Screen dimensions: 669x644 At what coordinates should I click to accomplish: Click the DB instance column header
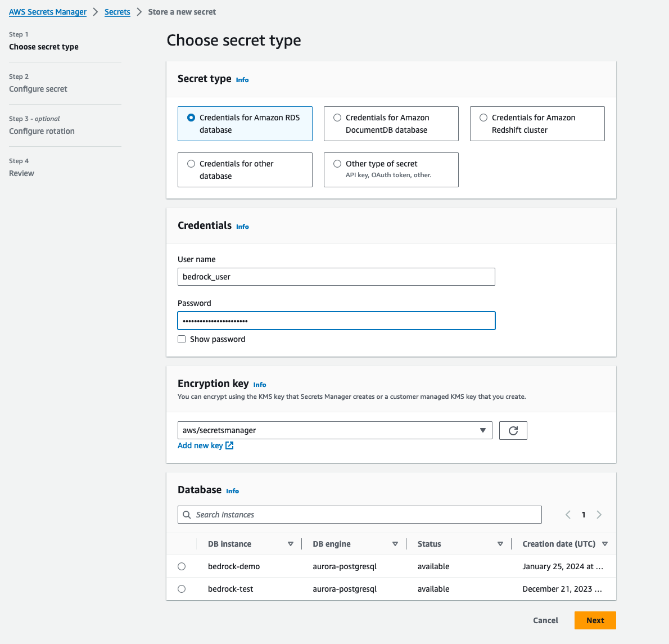229,544
